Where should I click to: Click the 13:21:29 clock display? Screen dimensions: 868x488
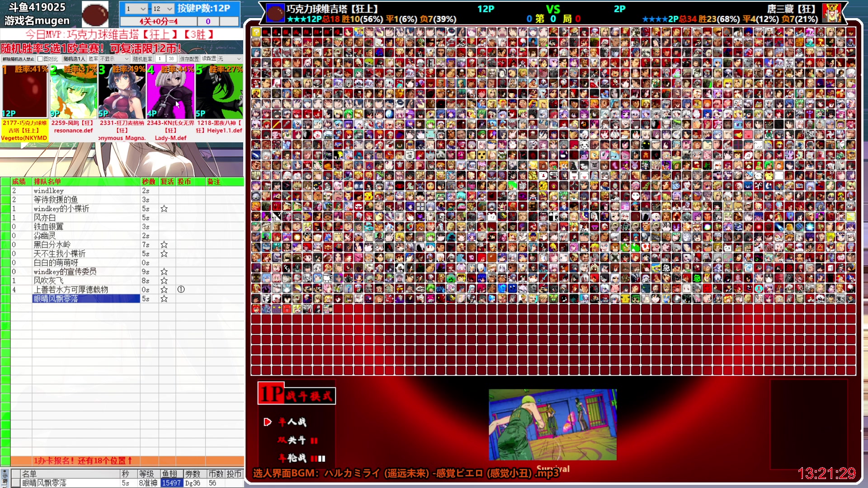coord(826,473)
